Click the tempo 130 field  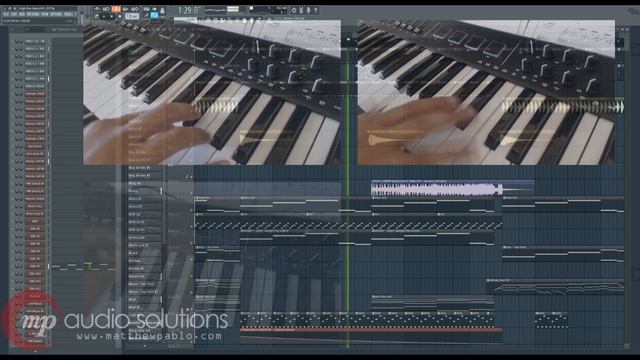132,17
